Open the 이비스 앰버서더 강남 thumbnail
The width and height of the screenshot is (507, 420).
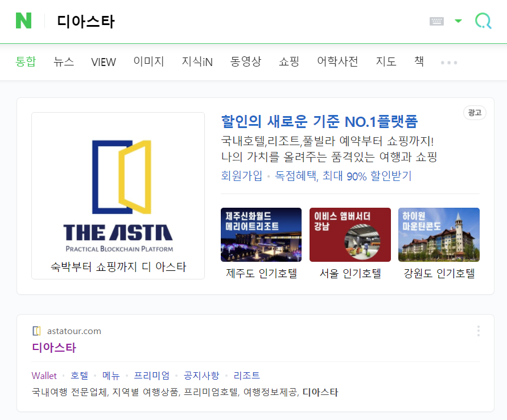point(350,234)
